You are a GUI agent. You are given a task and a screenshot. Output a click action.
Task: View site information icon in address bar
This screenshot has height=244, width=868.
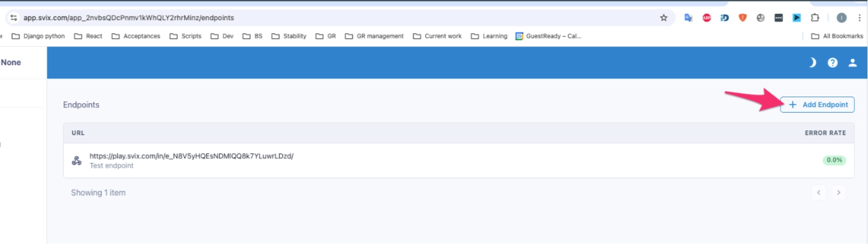click(x=14, y=18)
